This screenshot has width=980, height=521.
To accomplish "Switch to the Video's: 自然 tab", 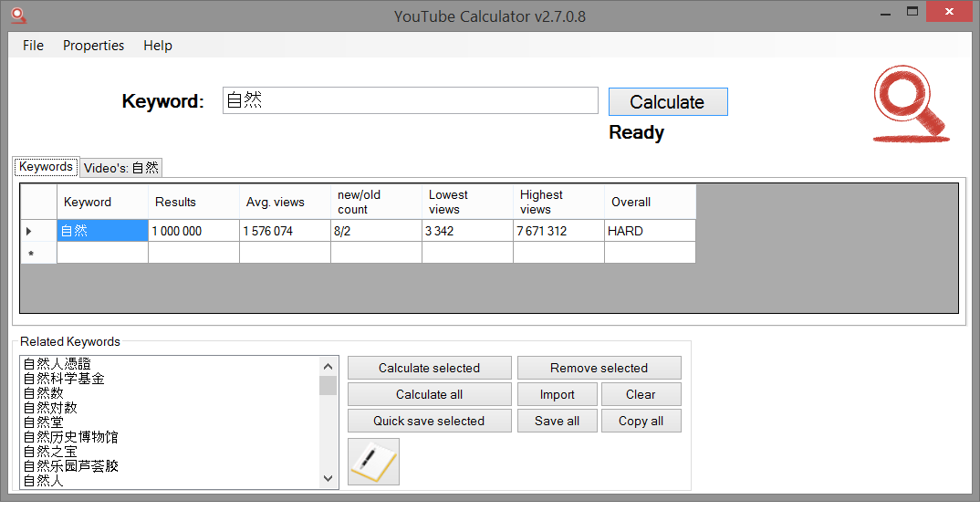I will (x=121, y=167).
